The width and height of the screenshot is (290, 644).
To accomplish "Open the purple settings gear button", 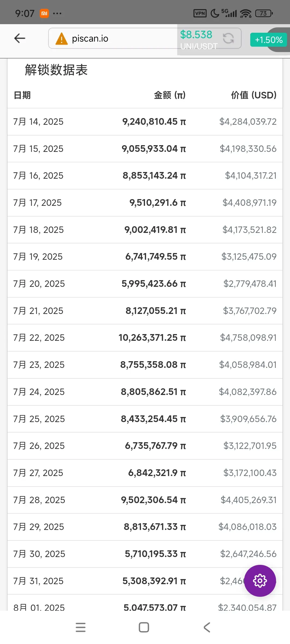I will 260,581.
